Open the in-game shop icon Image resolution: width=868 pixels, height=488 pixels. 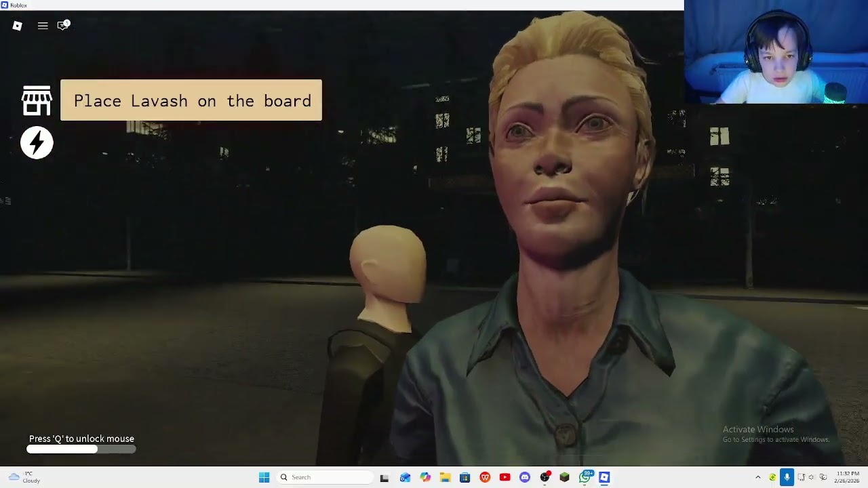[x=37, y=100]
